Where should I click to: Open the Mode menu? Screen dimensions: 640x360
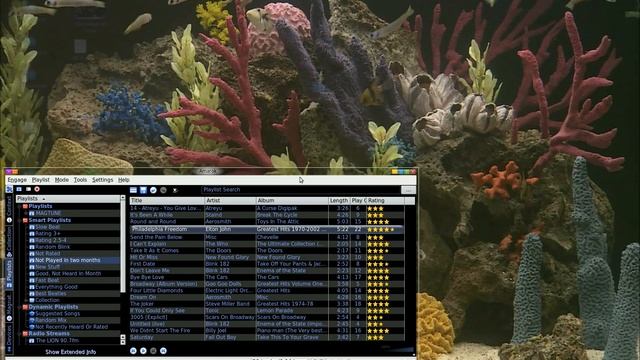pyautogui.click(x=62, y=180)
